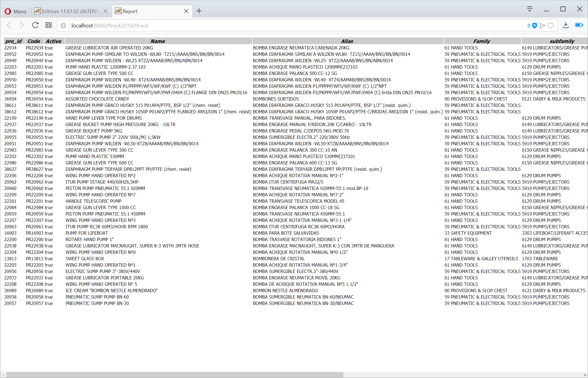The width and height of the screenshot is (588, 378).
Task: Click the site information globe icon
Action: click(x=63, y=26)
